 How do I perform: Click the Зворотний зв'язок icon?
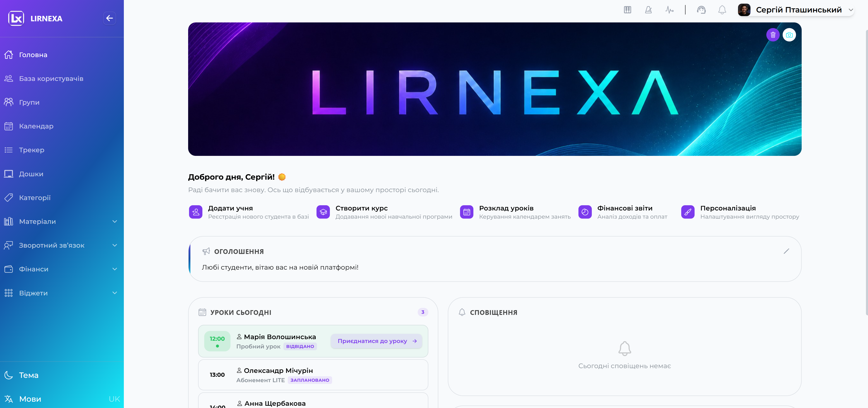coord(8,245)
